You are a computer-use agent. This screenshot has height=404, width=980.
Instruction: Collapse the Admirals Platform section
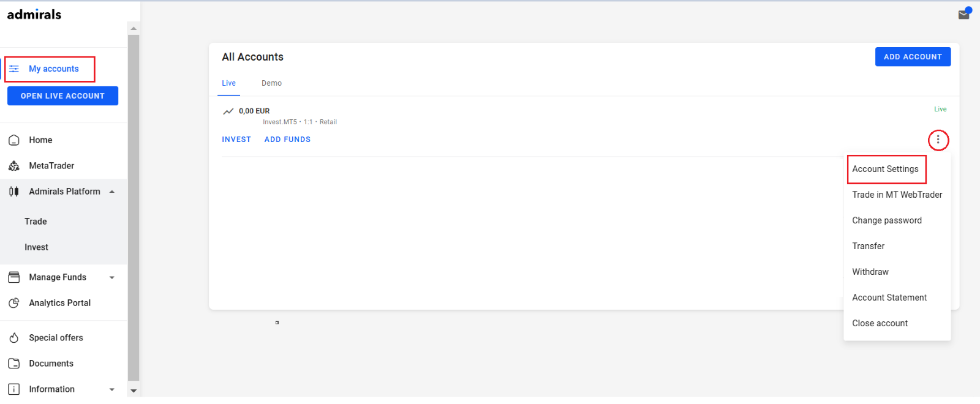tap(112, 192)
